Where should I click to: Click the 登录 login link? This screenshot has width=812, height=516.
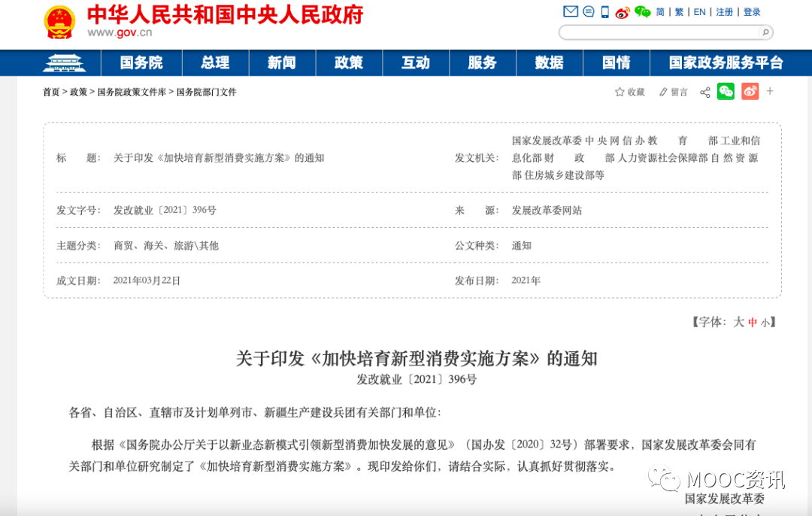(x=752, y=12)
